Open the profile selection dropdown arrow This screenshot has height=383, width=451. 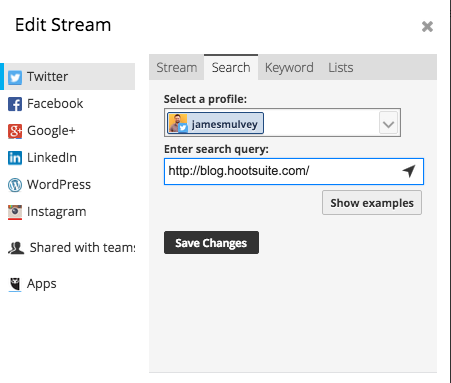pos(388,124)
